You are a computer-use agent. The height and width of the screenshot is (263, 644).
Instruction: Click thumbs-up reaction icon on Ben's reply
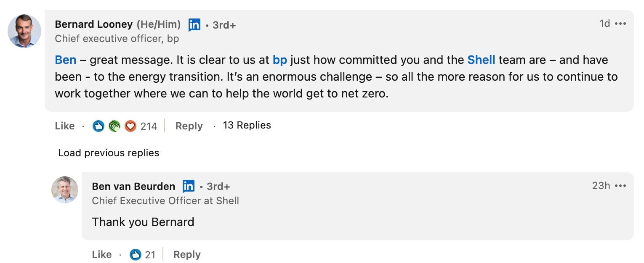point(136,255)
